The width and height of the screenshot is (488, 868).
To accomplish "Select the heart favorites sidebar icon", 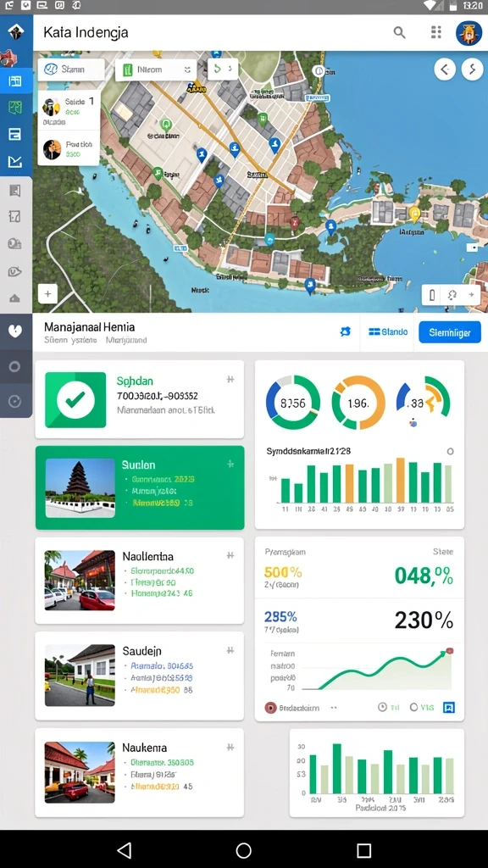I will [x=15, y=331].
